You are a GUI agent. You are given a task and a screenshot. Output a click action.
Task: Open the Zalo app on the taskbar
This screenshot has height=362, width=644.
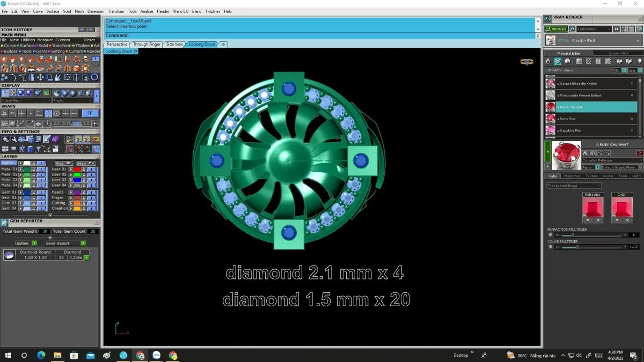156,355
